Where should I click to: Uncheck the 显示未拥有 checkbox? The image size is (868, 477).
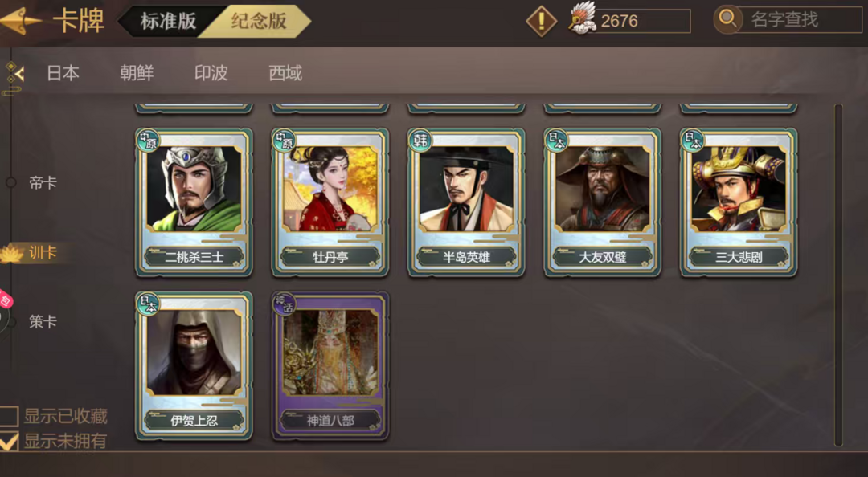pyautogui.click(x=10, y=441)
